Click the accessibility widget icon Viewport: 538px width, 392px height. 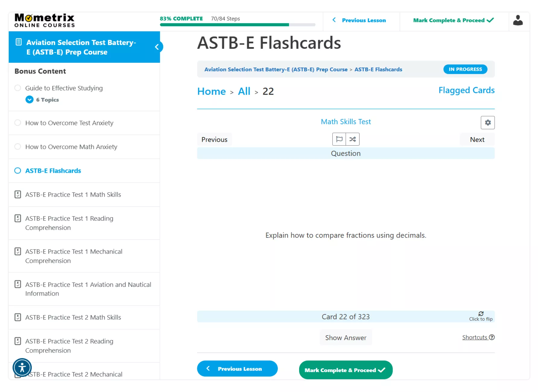pyautogui.click(x=22, y=368)
